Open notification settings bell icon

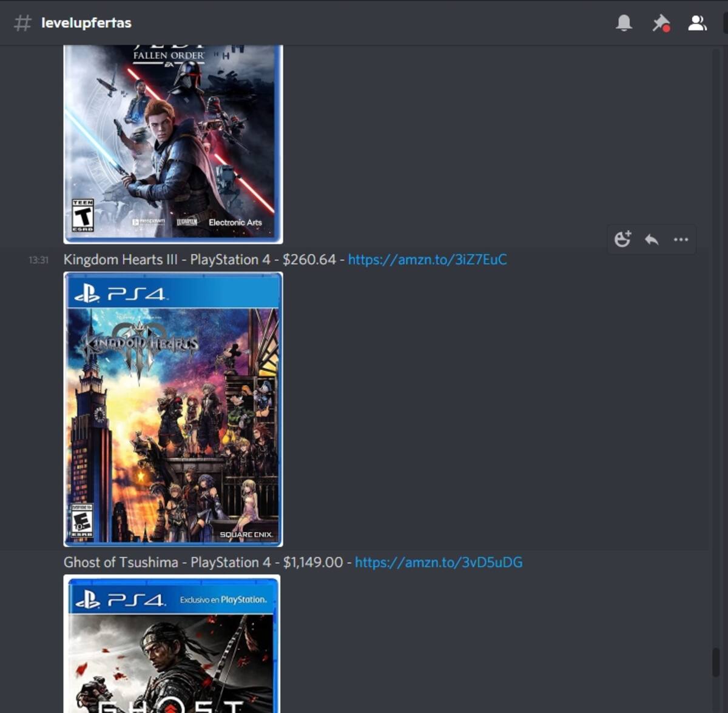coord(624,23)
